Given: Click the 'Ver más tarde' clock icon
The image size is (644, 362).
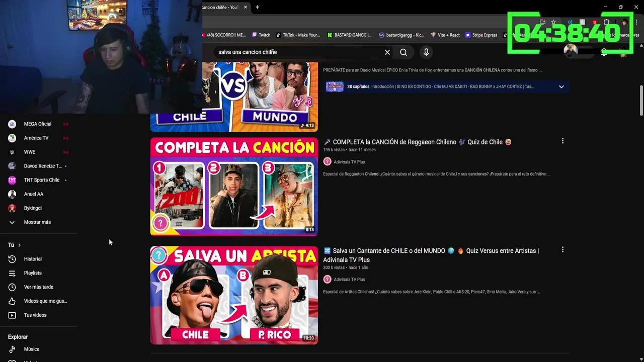Looking at the screenshot, I should pos(12,287).
